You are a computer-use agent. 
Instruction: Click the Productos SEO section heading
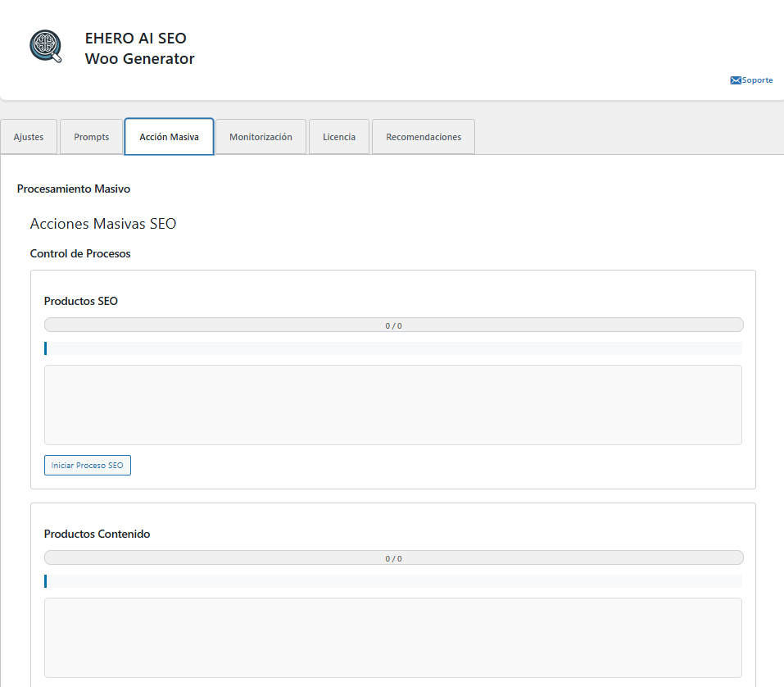pyautogui.click(x=80, y=301)
